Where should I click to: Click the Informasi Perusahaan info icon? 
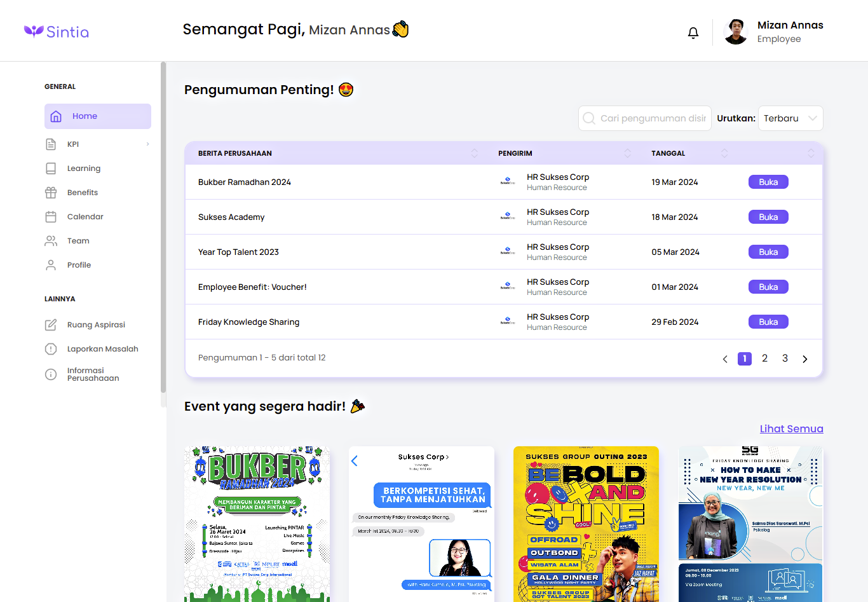point(51,374)
